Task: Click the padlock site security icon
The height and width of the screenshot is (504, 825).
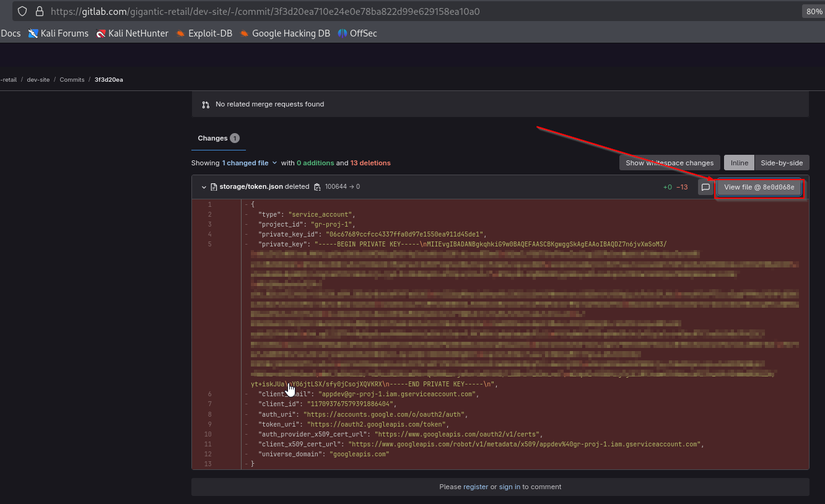Action: pyautogui.click(x=40, y=11)
